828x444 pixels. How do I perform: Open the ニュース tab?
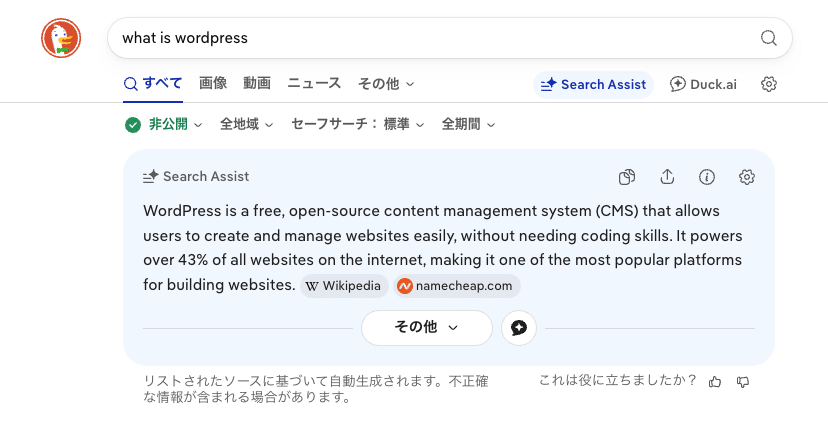[x=314, y=83]
